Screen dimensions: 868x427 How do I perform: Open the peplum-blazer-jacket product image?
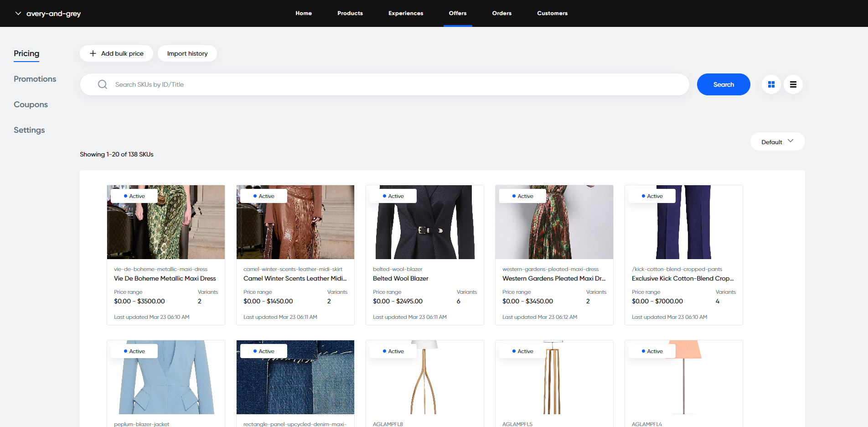(x=166, y=377)
